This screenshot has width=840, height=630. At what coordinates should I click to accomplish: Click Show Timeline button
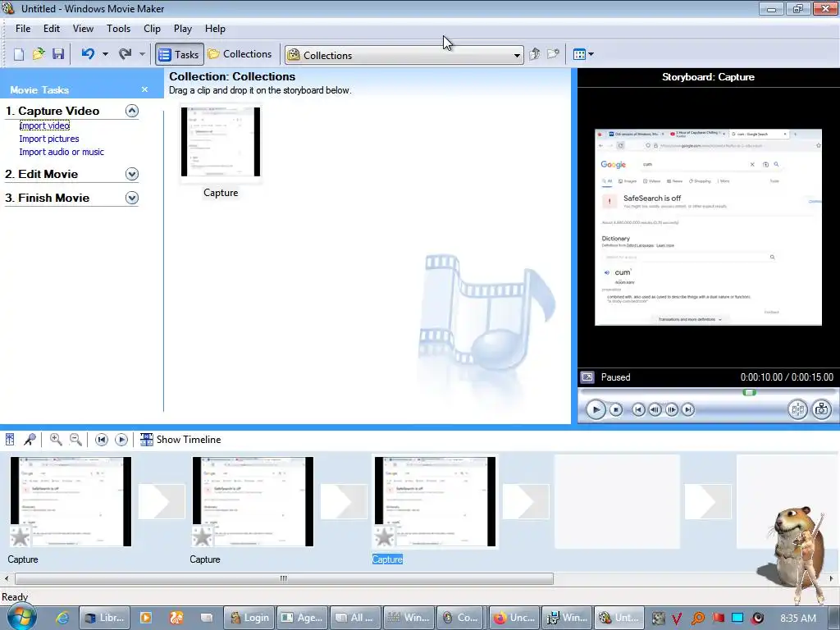[x=180, y=440]
